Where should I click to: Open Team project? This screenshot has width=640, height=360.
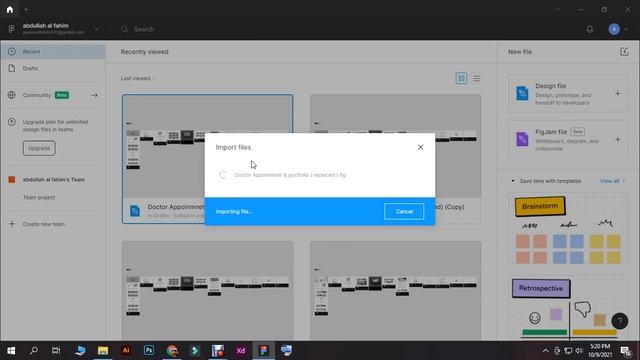(x=39, y=198)
